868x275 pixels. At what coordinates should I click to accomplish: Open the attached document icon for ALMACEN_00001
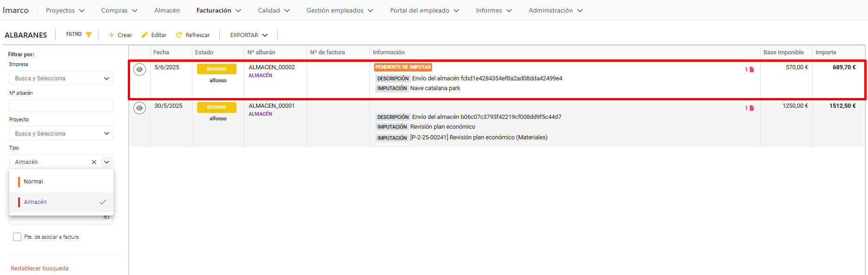751,108
